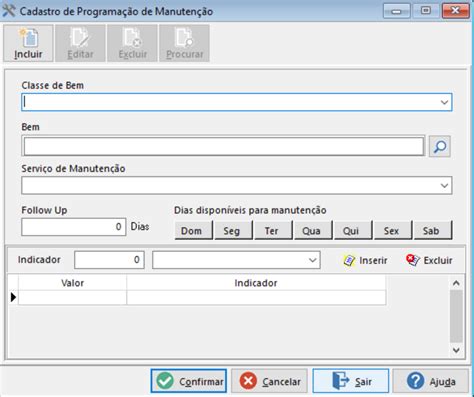Click the grid scrollbar down arrow

tap(456, 350)
